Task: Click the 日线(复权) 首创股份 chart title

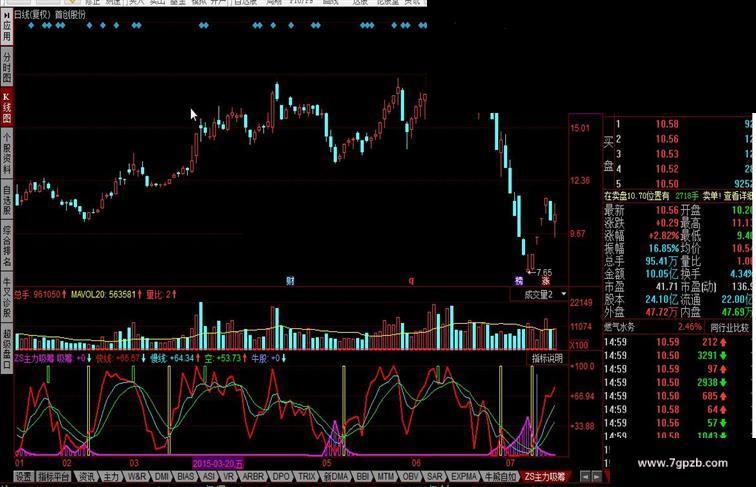Action: click(50, 14)
